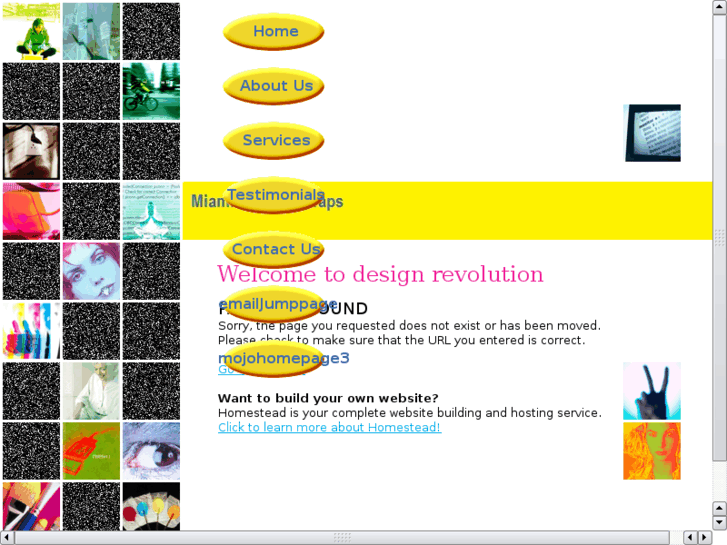Click the vertical scrollbar thumb

(x=719, y=237)
